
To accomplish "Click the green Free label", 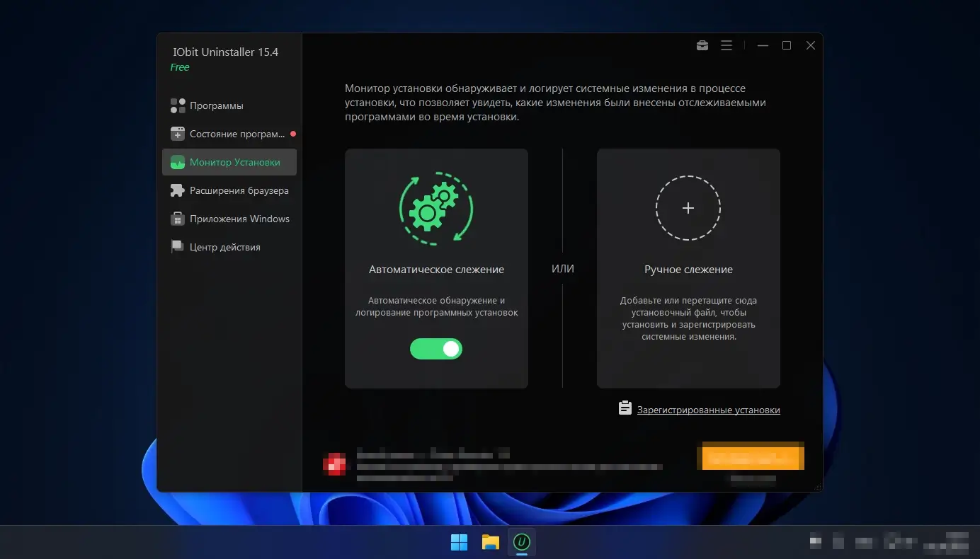I will click(180, 67).
